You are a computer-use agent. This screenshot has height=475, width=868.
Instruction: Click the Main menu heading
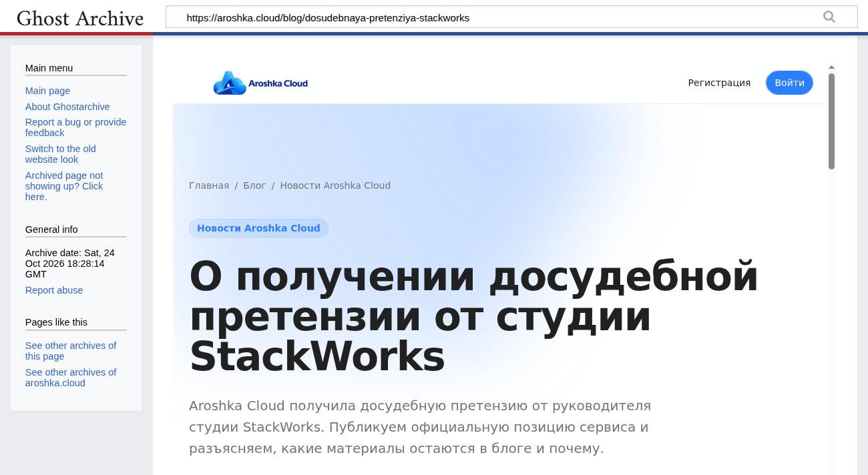point(49,68)
